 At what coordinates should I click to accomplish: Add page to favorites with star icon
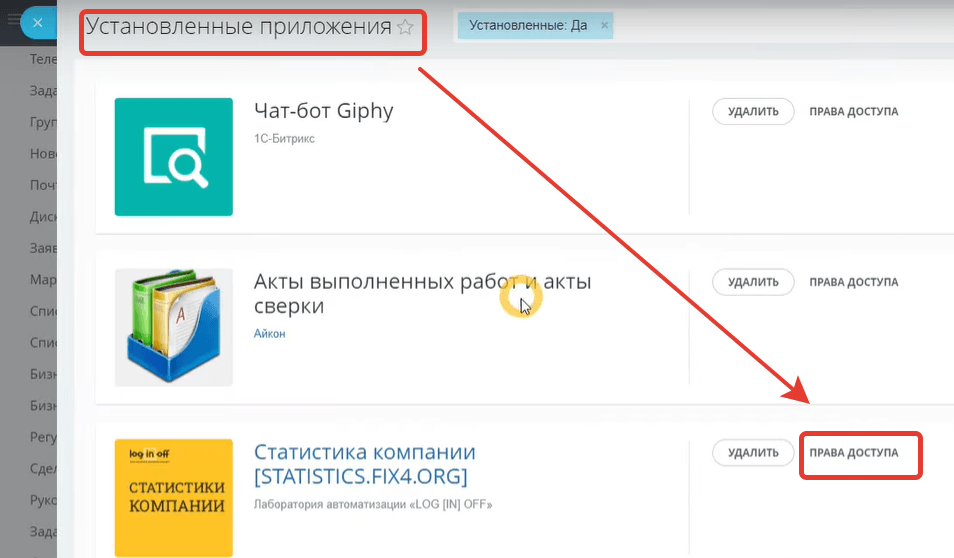coord(405,27)
